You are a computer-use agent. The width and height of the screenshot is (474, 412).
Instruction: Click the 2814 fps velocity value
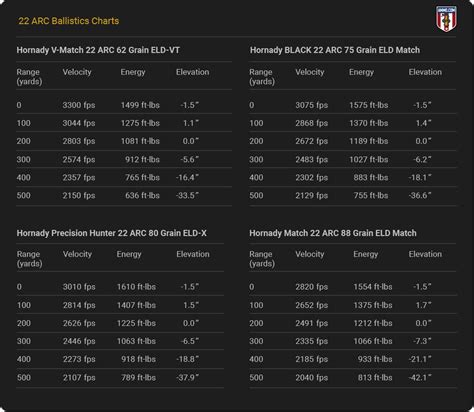click(79, 305)
